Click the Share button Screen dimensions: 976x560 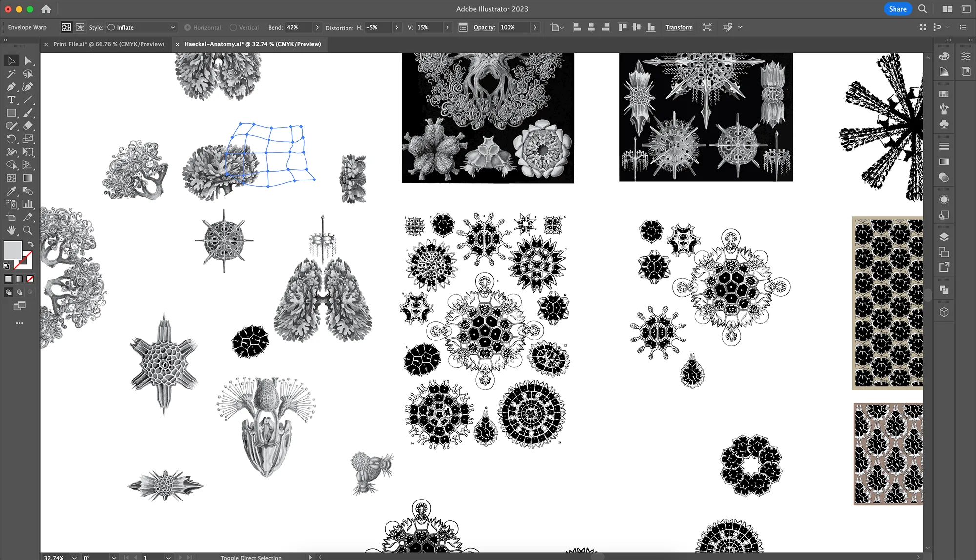point(897,9)
